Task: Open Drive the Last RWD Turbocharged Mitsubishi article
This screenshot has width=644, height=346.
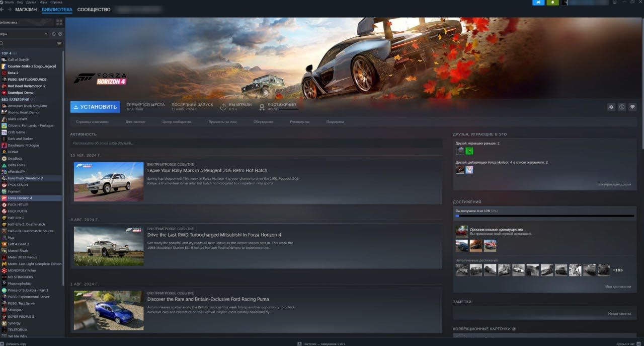Action: 214,235
